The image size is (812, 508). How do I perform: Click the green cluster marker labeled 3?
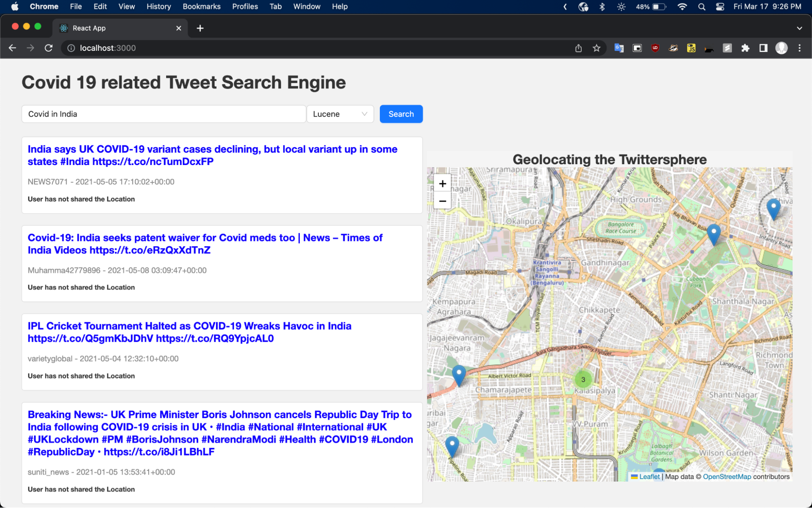coord(583,380)
